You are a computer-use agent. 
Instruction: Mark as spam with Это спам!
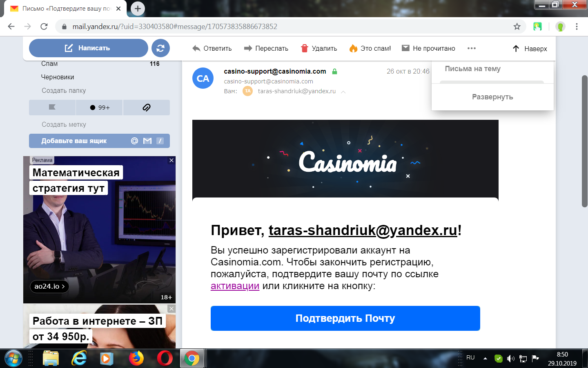370,48
